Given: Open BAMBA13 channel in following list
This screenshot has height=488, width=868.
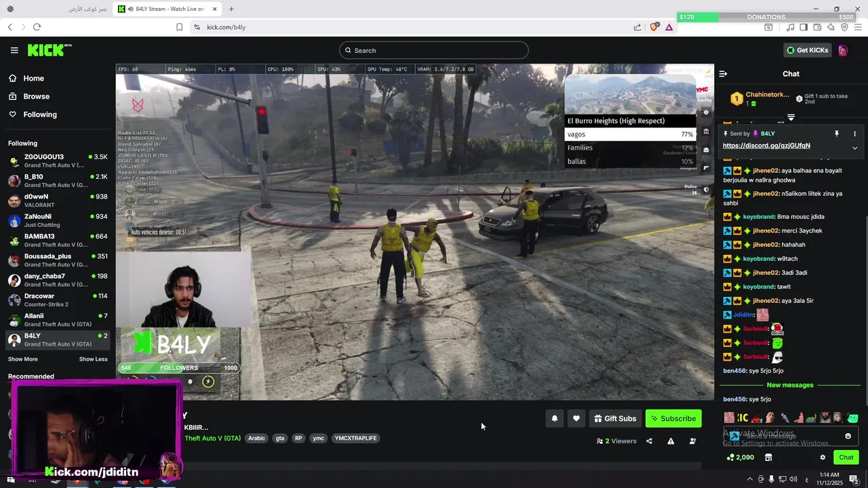Looking at the screenshot, I should point(58,241).
